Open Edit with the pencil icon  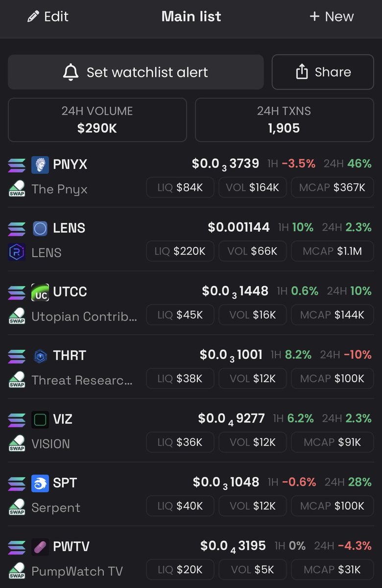coord(48,17)
